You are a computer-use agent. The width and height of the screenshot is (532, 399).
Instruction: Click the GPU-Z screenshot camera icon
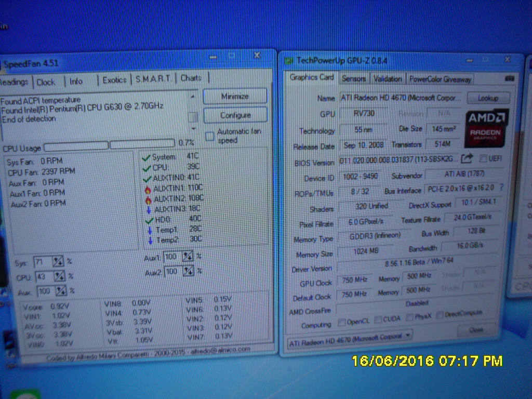tap(509, 78)
